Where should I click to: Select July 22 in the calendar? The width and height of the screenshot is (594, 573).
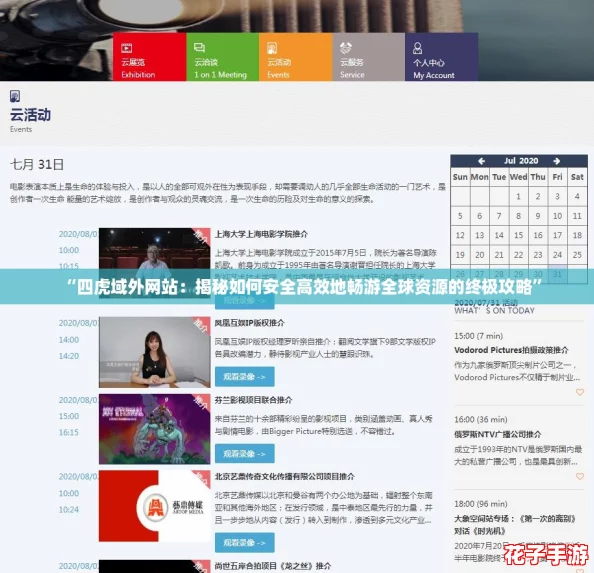coord(518,255)
